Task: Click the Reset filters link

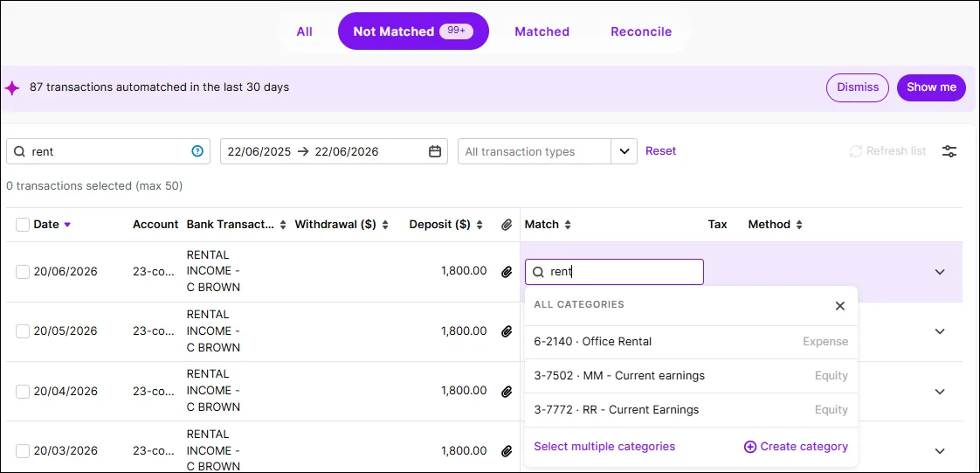Action: [660, 150]
